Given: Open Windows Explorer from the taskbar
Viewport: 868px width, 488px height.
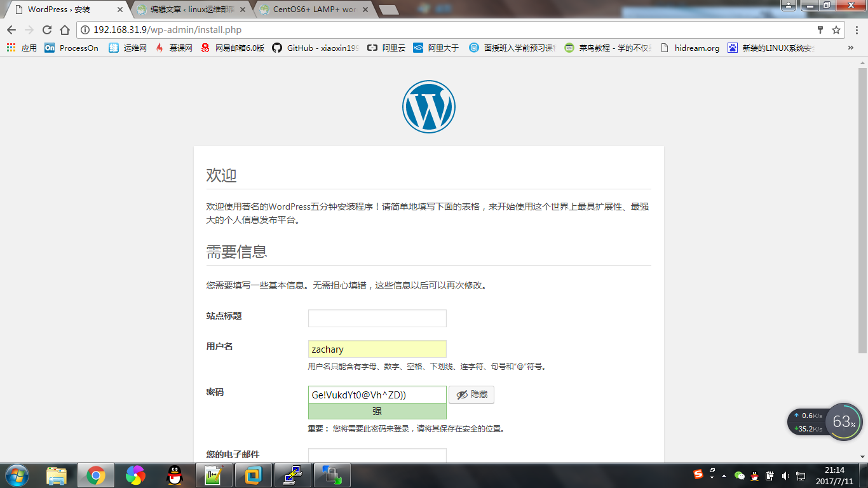Looking at the screenshot, I should (x=57, y=475).
